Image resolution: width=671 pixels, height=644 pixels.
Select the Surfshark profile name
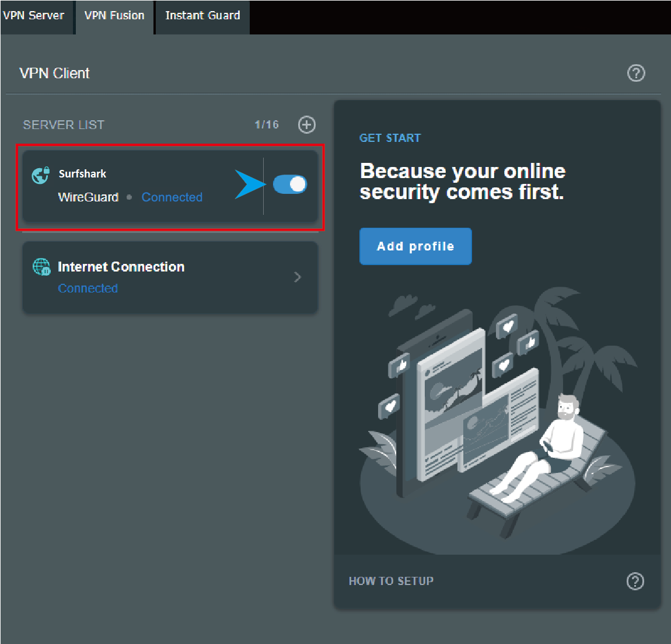tap(82, 174)
